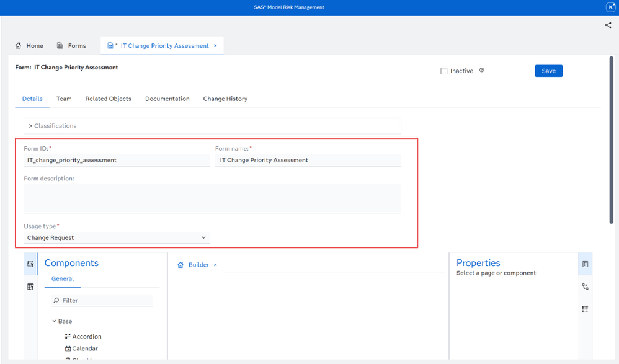Toggle the Inactive checkbox

pyautogui.click(x=443, y=71)
